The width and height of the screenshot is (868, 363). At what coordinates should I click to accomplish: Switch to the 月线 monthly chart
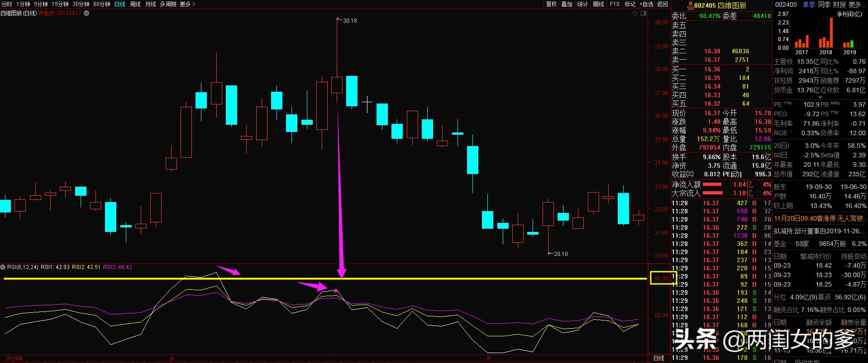(x=151, y=4)
